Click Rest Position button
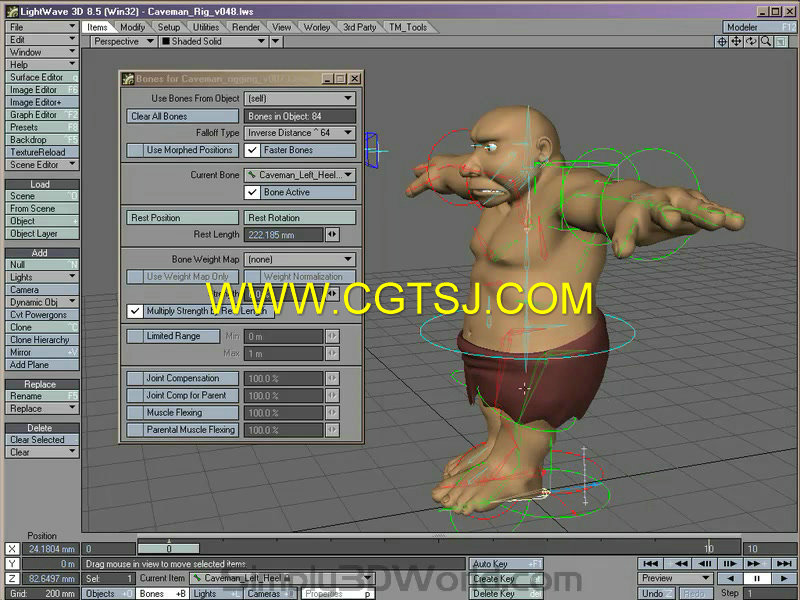 (x=183, y=218)
